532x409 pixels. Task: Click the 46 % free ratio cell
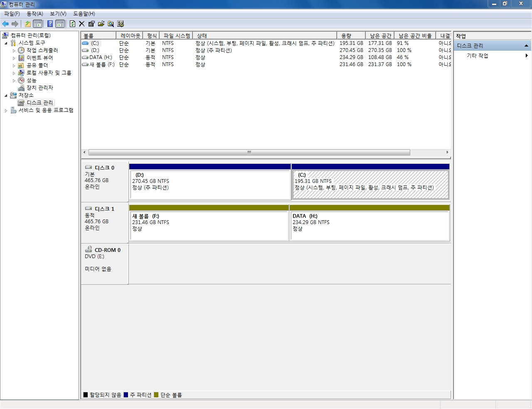[x=403, y=57]
